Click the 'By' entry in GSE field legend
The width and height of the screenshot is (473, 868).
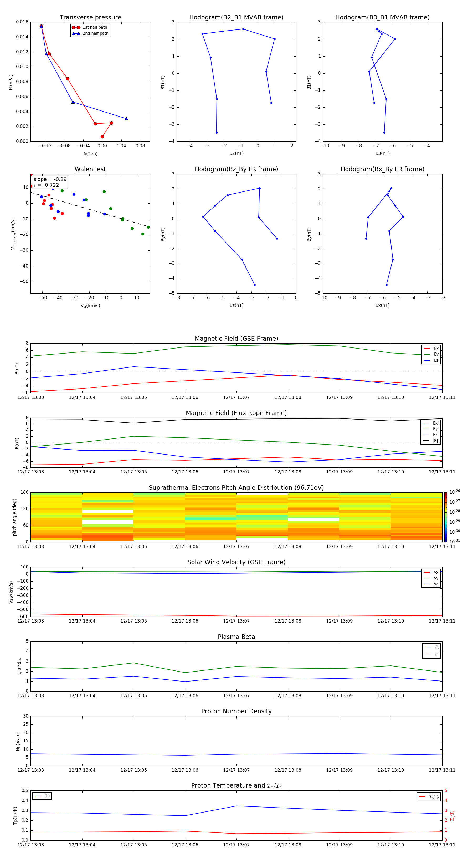(431, 355)
